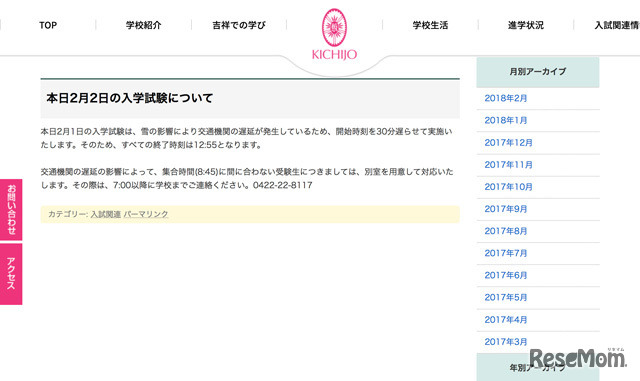Open the 2017年6月 archive
The image size is (640, 381).
pyautogui.click(x=506, y=275)
